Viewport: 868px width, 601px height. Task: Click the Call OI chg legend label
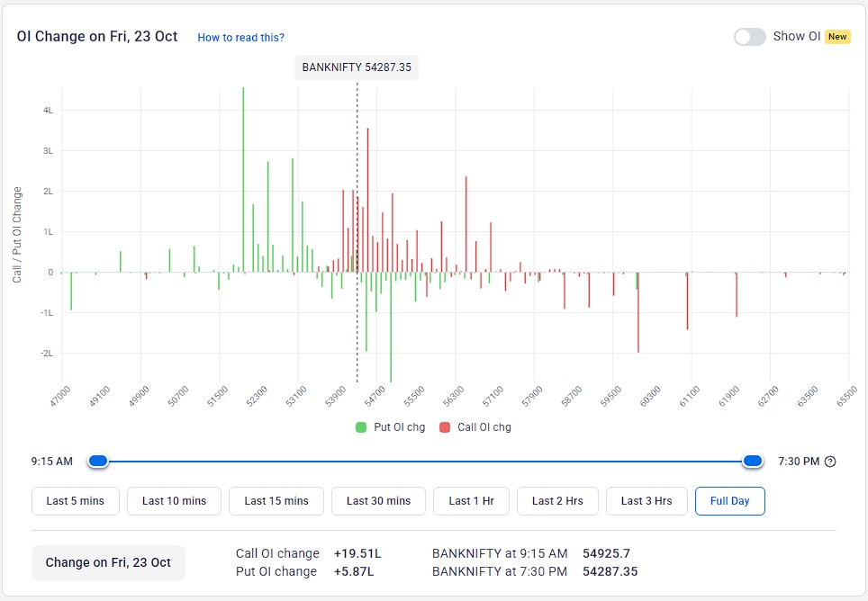484,427
